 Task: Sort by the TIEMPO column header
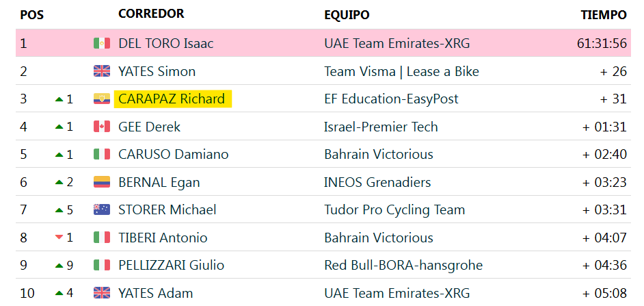604,15
